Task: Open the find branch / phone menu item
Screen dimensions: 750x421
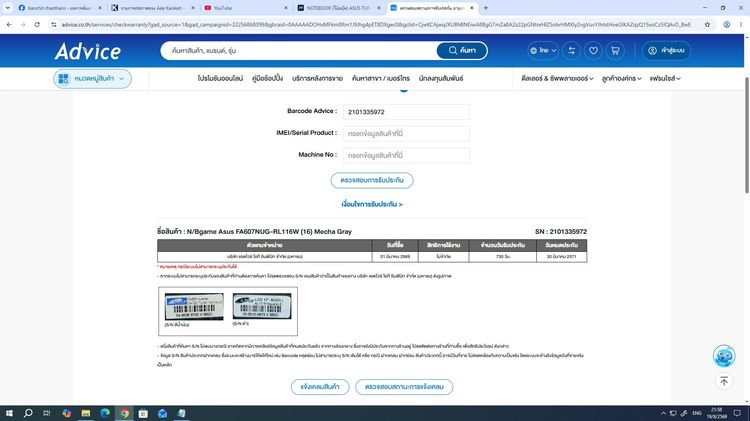Action: click(381, 78)
